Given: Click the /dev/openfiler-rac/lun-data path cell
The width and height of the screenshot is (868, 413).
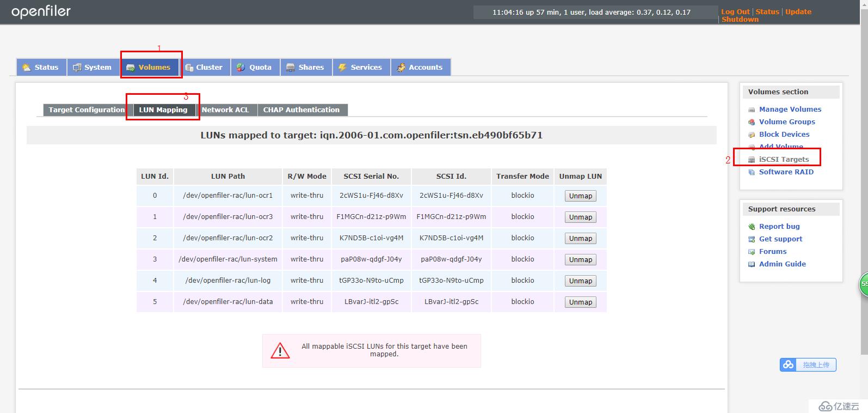Looking at the screenshot, I should [228, 302].
